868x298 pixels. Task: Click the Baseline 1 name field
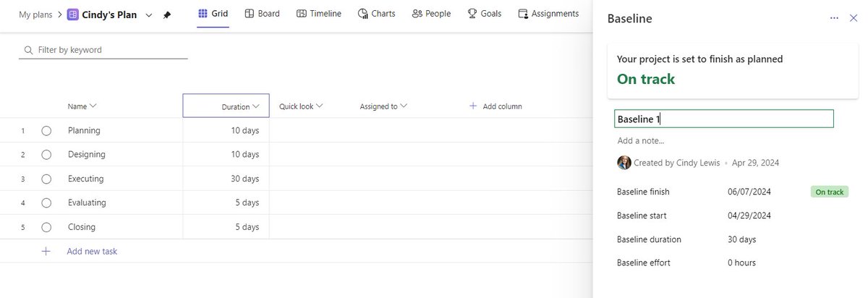pyautogui.click(x=724, y=119)
